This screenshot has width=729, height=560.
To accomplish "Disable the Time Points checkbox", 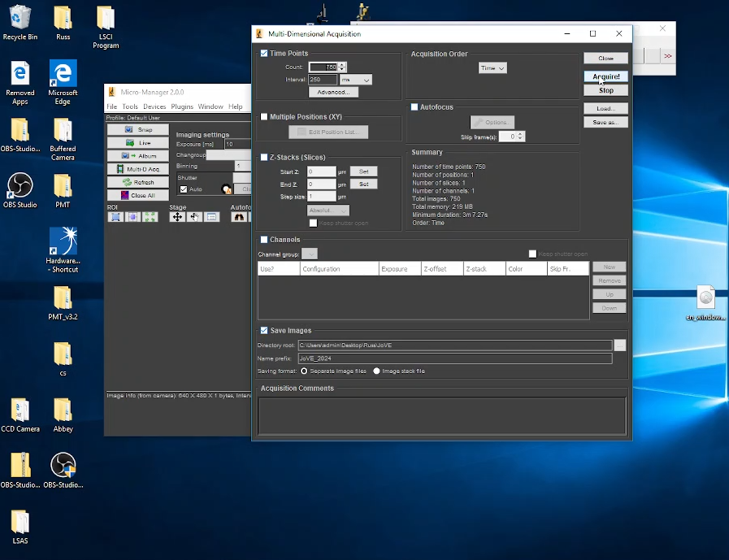I will tap(264, 54).
